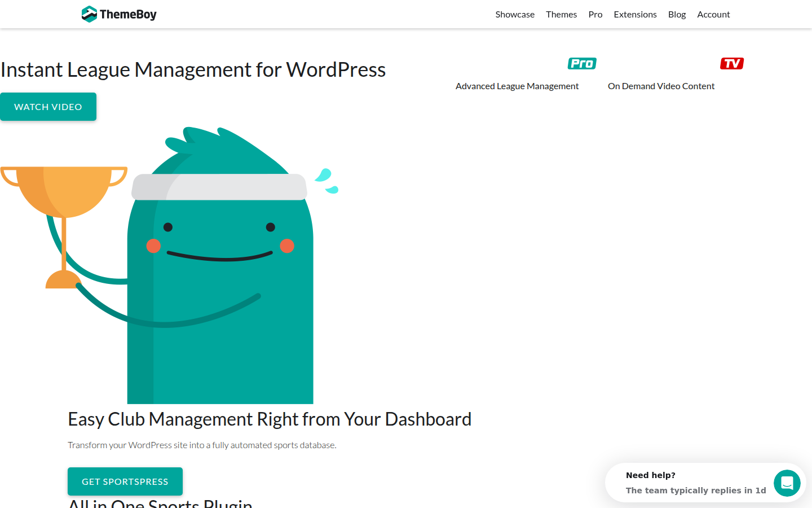Click the 'Need help?' chat message

(696, 483)
